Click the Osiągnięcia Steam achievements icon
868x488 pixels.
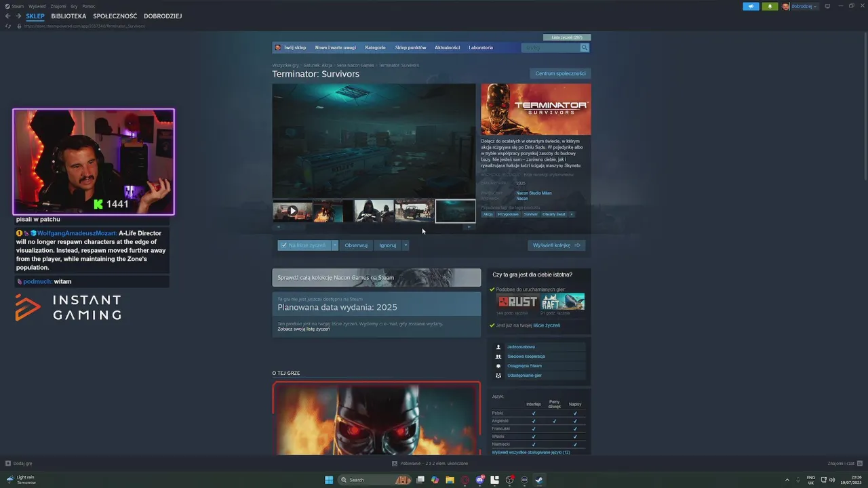pyautogui.click(x=498, y=366)
